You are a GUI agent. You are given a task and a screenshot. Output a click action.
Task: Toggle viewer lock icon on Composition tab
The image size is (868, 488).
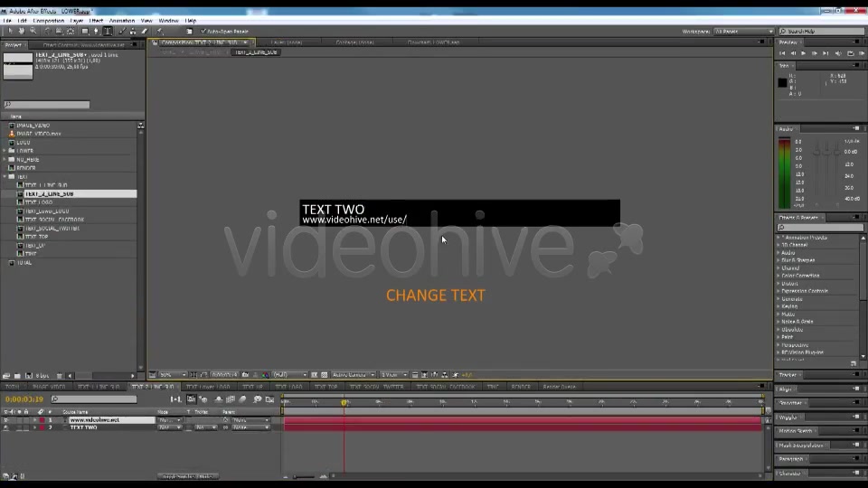[x=155, y=42]
